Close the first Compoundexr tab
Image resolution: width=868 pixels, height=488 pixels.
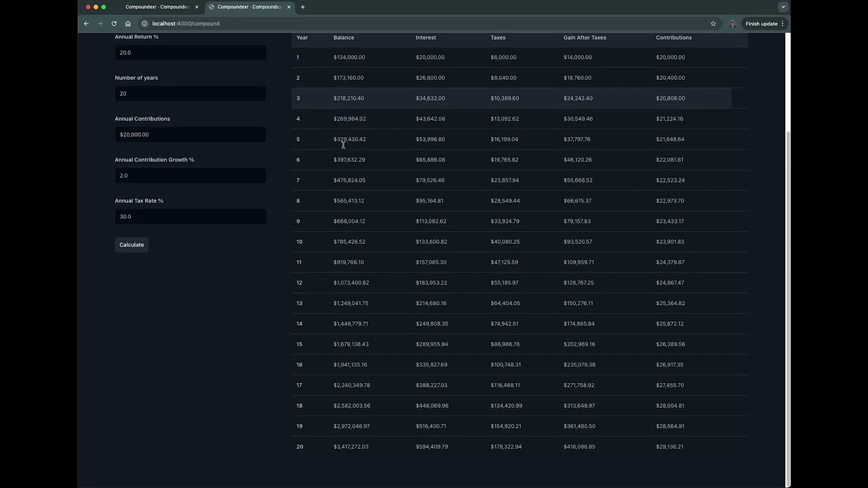(197, 7)
